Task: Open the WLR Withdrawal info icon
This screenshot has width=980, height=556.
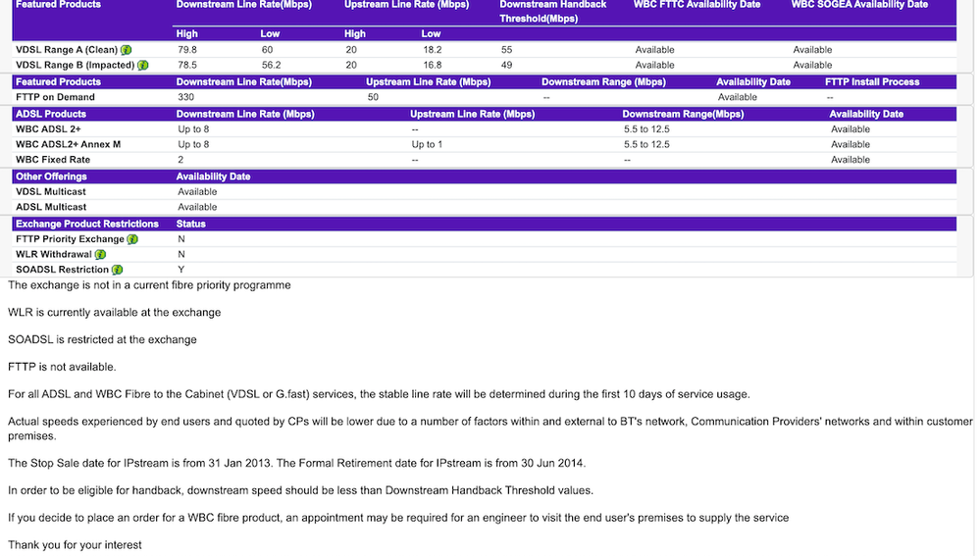Action: pyautogui.click(x=101, y=255)
